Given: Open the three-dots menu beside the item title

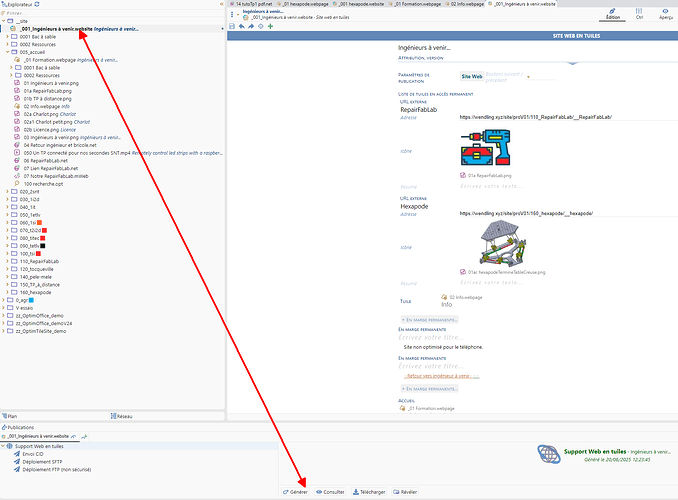Looking at the screenshot, I should [232, 14].
